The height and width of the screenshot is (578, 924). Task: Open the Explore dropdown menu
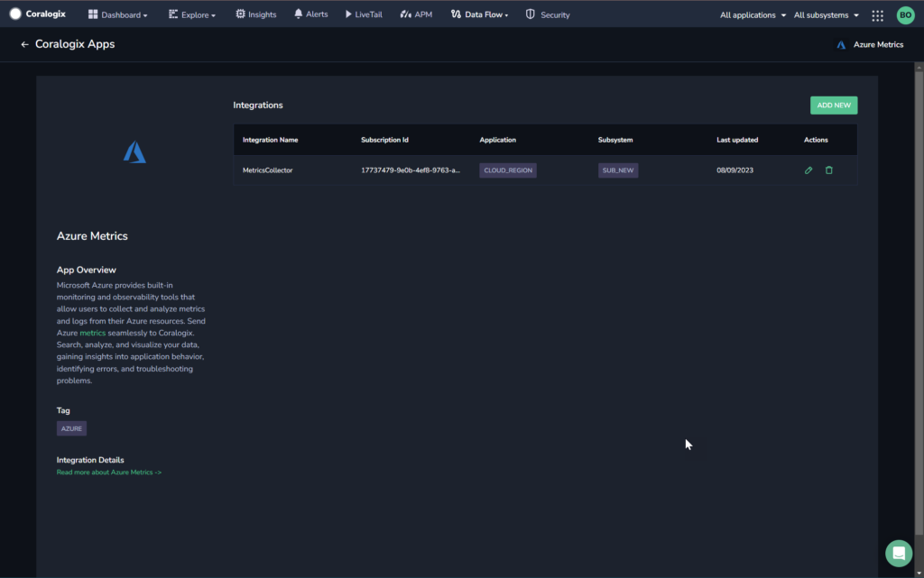pyautogui.click(x=192, y=14)
